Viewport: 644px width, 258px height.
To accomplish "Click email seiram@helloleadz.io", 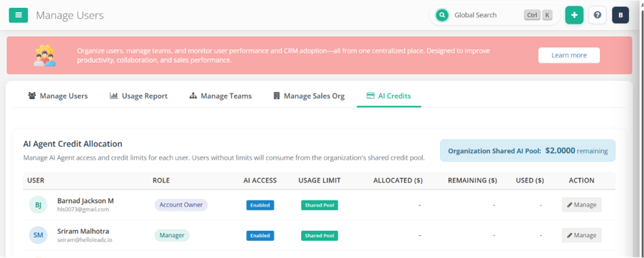I will click(85, 240).
